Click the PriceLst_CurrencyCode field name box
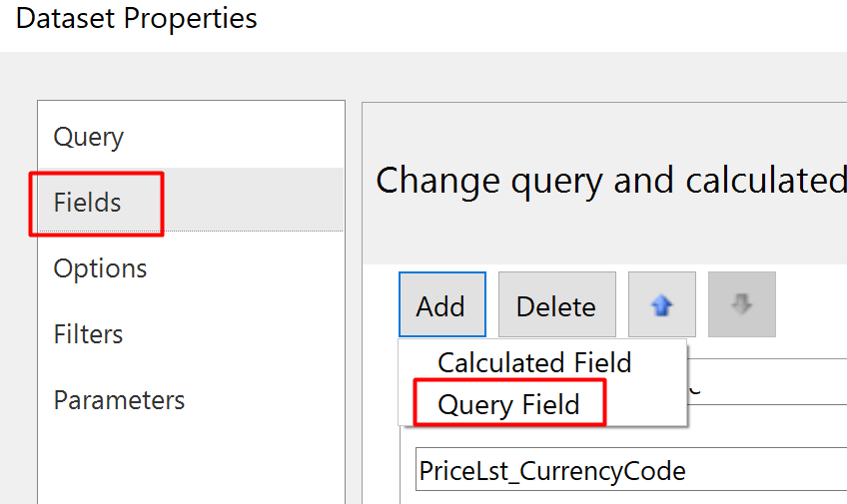 click(x=629, y=471)
